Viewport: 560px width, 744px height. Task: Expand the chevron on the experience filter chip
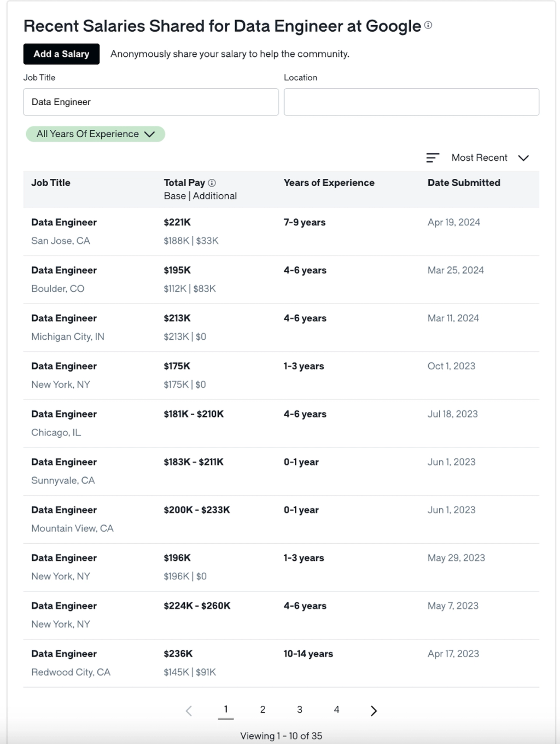click(148, 133)
